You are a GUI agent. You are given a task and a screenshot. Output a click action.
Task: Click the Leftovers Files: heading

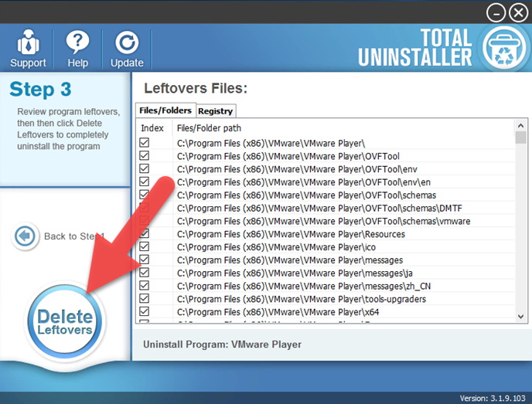click(x=196, y=88)
